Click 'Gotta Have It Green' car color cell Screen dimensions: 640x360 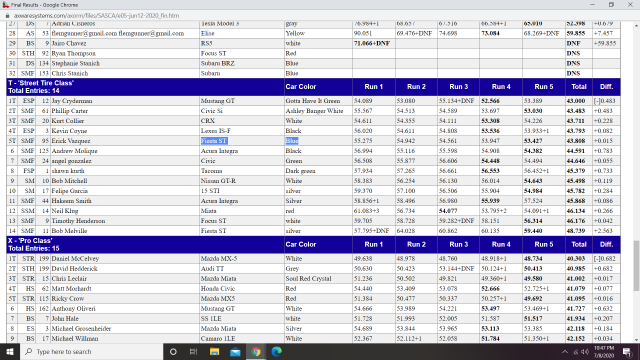[313, 101]
